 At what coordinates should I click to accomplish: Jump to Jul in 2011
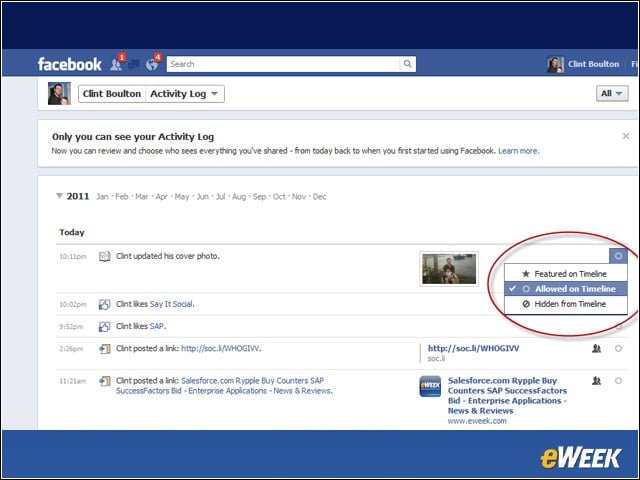[x=220, y=197]
